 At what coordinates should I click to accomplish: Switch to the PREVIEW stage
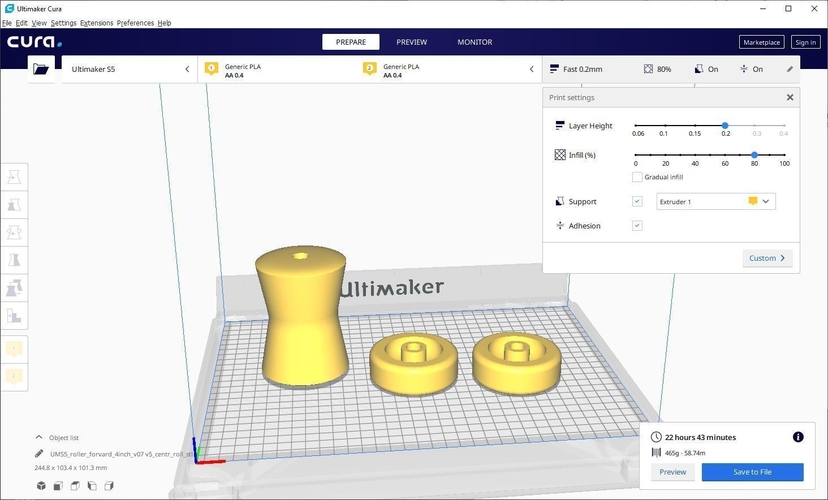pyautogui.click(x=412, y=42)
